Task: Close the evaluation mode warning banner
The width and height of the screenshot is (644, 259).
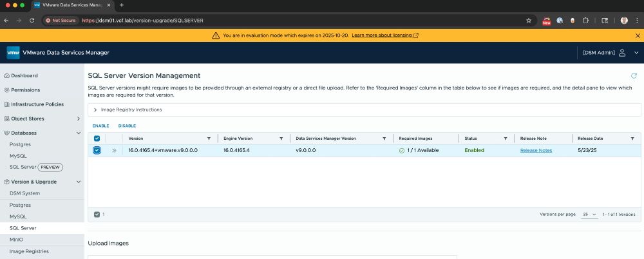Action: pyautogui.click(x=638, y=36)
